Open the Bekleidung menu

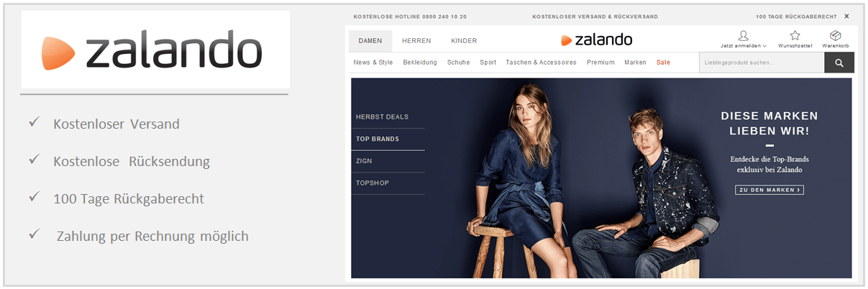(x=420, y=63)
